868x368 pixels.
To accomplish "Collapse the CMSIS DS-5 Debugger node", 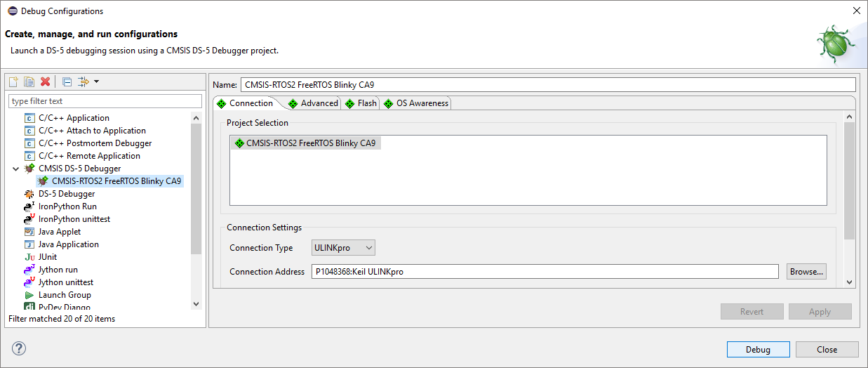I will pos(15,169).
